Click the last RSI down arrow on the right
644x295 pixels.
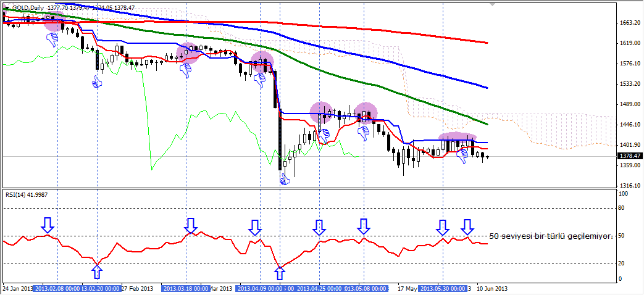click(467, 227)
